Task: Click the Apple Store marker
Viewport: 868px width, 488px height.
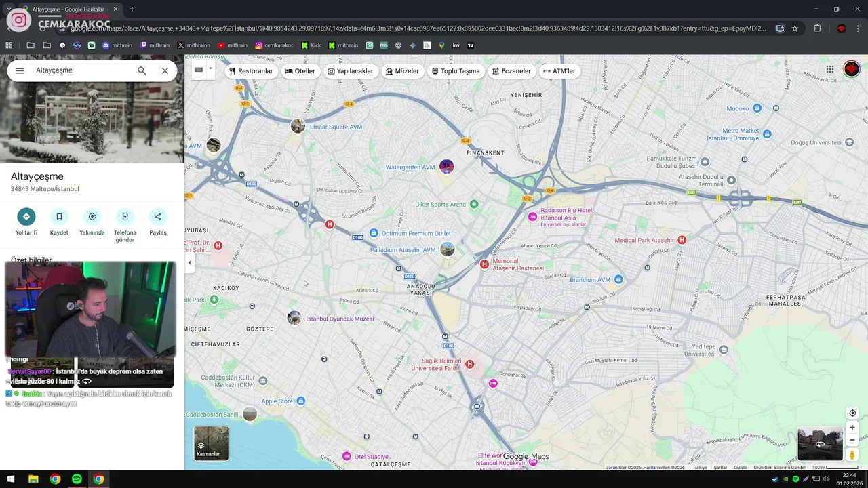Action: tap(300, 401)
